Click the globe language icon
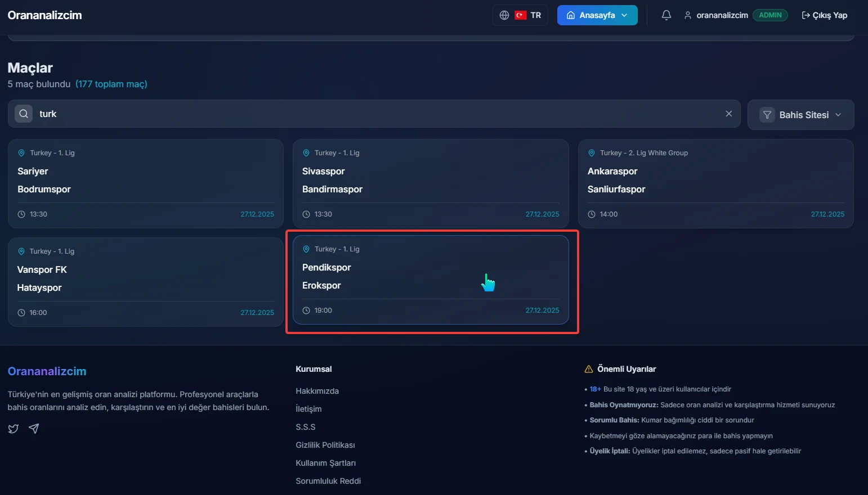This screenshot has width=868, height=495. pos(504,15)
